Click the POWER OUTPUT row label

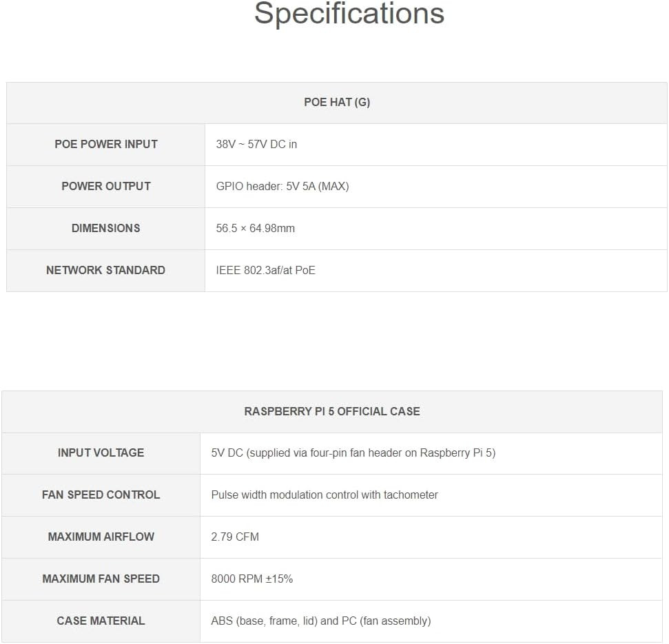point(106,186)
